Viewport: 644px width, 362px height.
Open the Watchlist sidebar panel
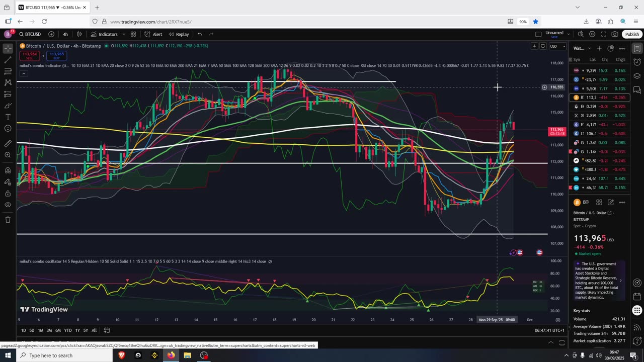[x=637, y=48]
